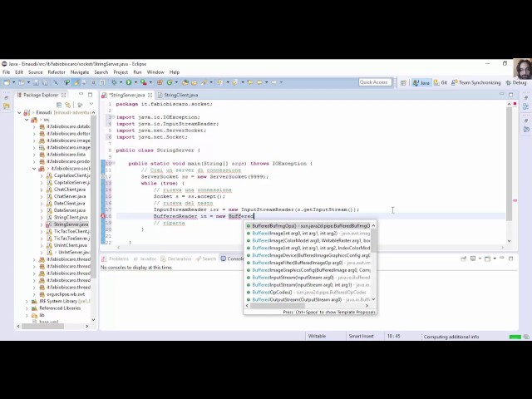Screen dimensions: 532x399
Task: Switch to the Git perspective
Action: 441,83
